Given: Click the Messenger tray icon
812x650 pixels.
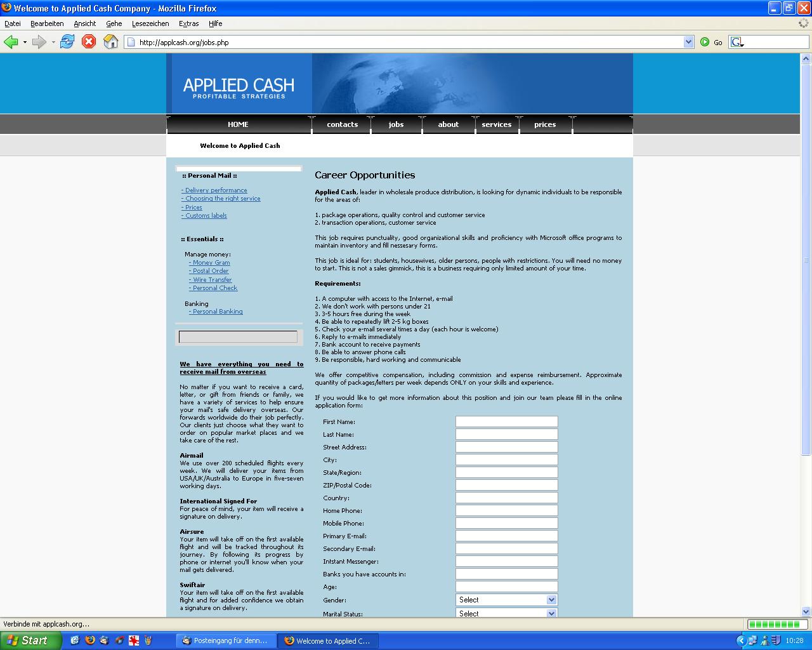Looking at the screenshot, I should 764,640.
